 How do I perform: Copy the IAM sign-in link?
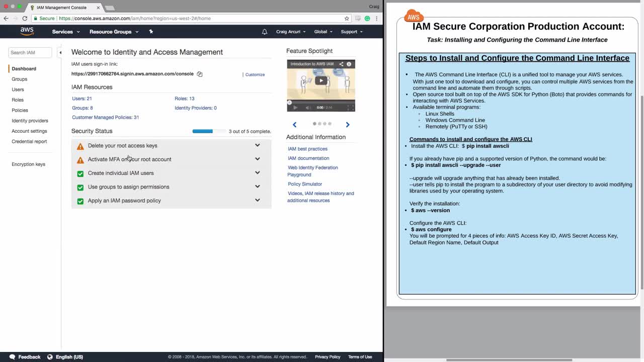[x=200, y=74]
